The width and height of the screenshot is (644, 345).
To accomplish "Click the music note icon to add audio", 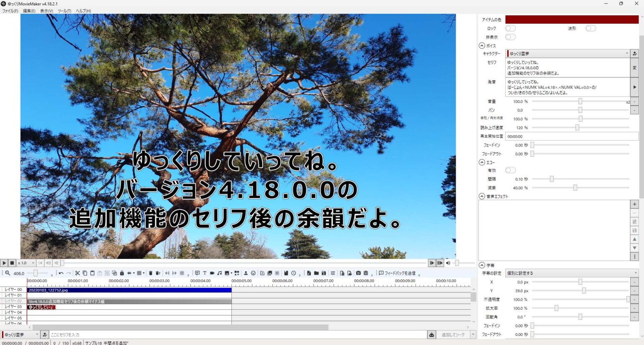I will coord(219,273).
